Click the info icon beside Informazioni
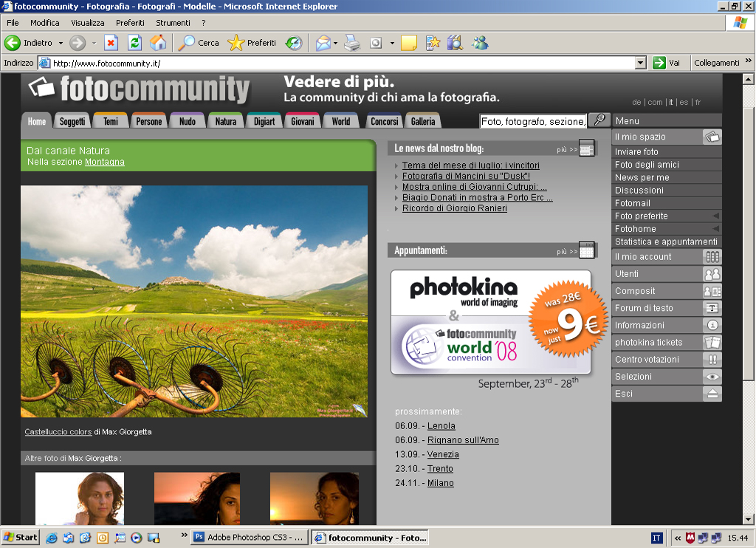The image size is (756, 548). (x=712, y=325)
